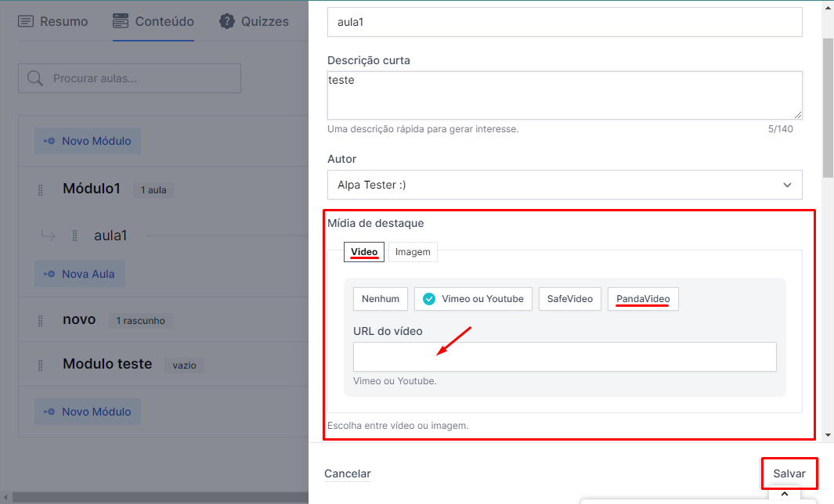Screen dimensions: 834x504
Task: Click drag handle beside novo module
Action: coord(40,320)
